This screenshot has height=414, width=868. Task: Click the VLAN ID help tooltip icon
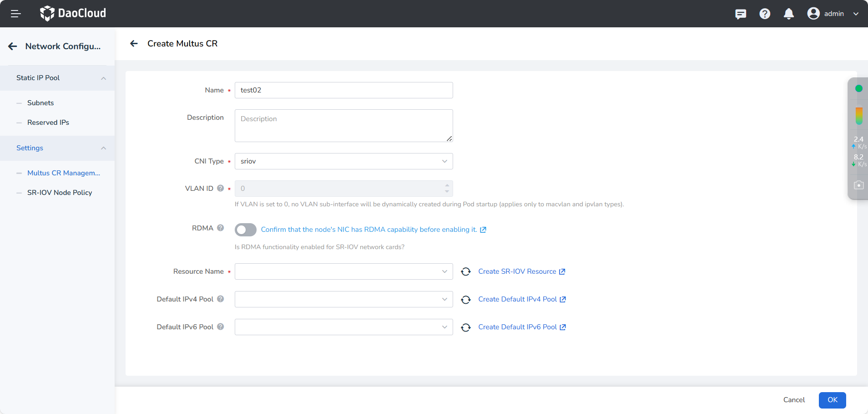point(221,188)
